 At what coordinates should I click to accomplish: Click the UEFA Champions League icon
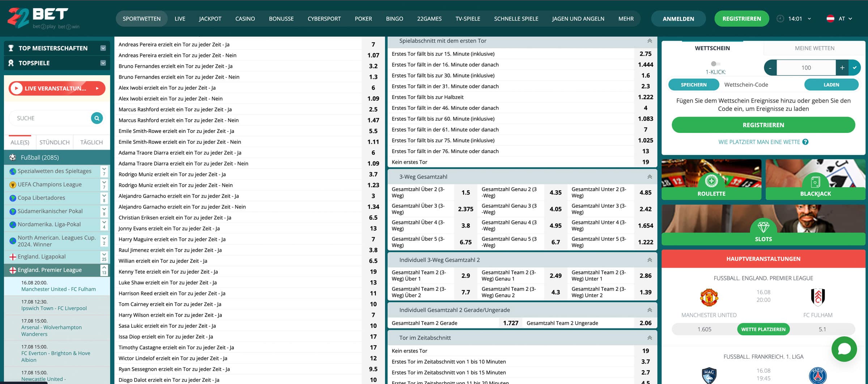[x=13, y=185]
